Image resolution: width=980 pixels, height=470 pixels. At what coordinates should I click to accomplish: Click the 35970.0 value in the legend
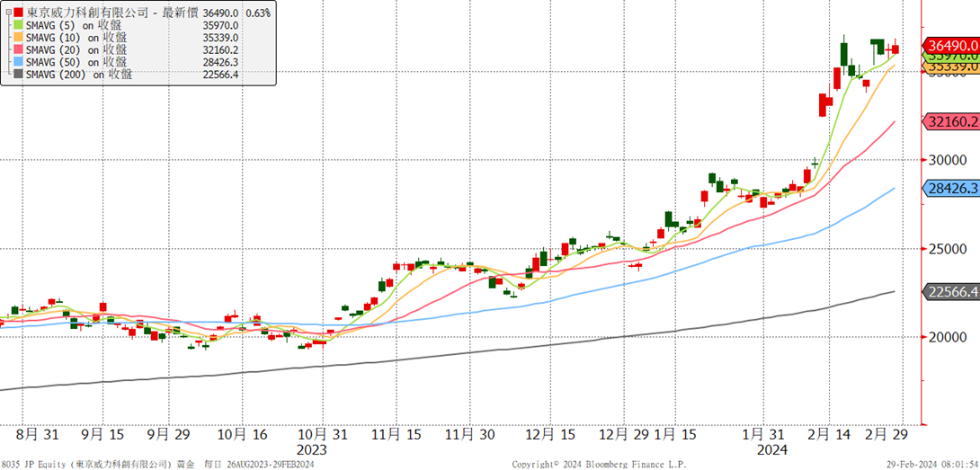(x=220, y=25)
